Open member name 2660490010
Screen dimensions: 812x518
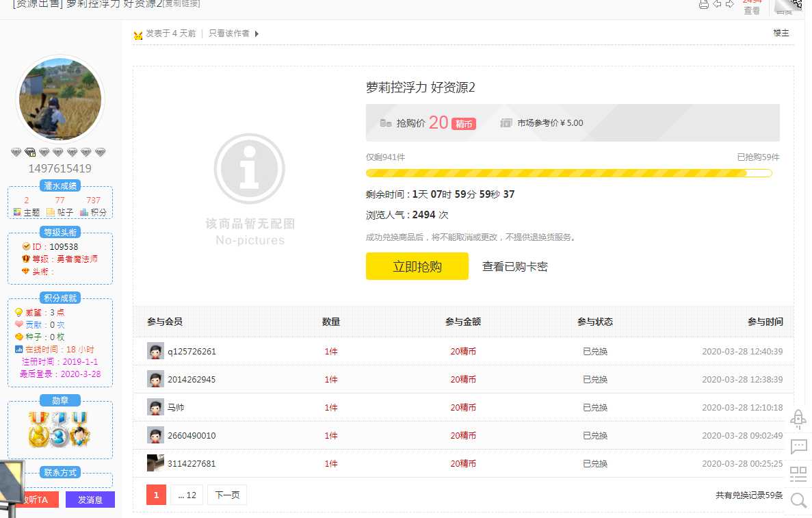(x=192, y=435)
